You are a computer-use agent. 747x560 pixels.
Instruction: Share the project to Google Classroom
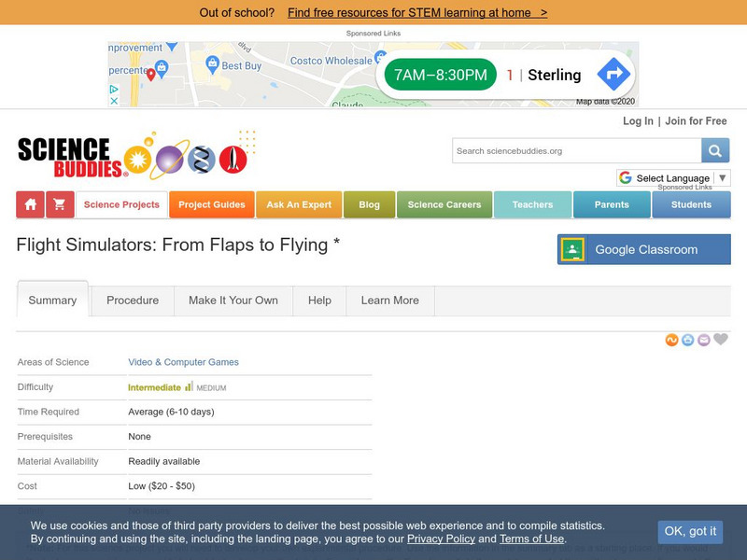click(644, 249)
